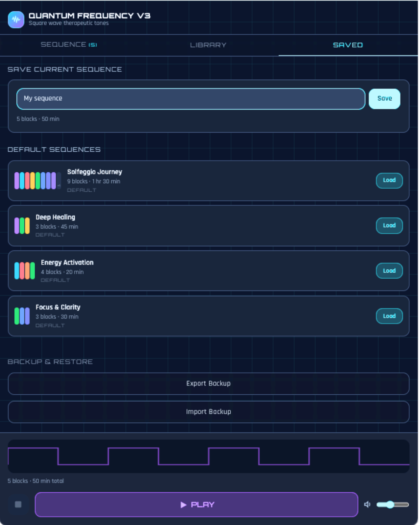This screenshot has width=420, height=525.
Task: Select the Saved tab
Action: (x=348, y=45)
